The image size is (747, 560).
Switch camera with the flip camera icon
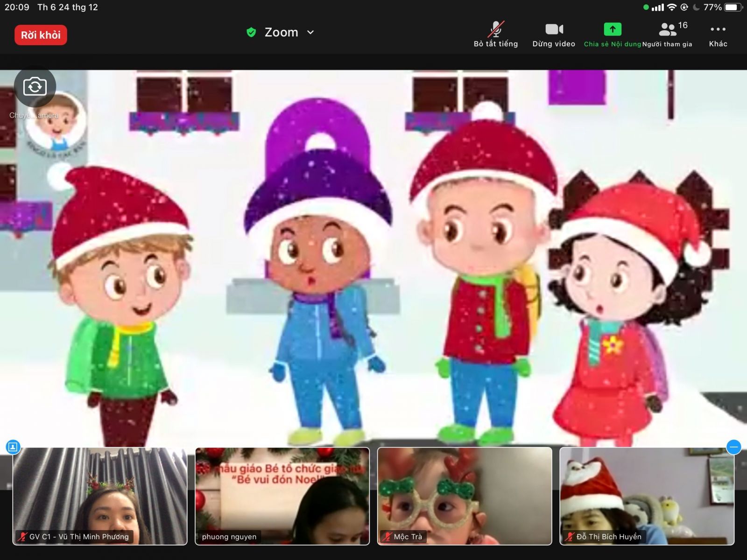coord(35,87)
